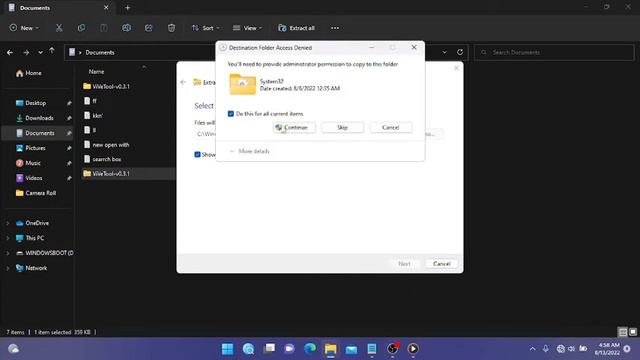Image resolution: width=640 pixels, height=360 pixels.
Task: Show hidden system tray icons
Action: 532,349
